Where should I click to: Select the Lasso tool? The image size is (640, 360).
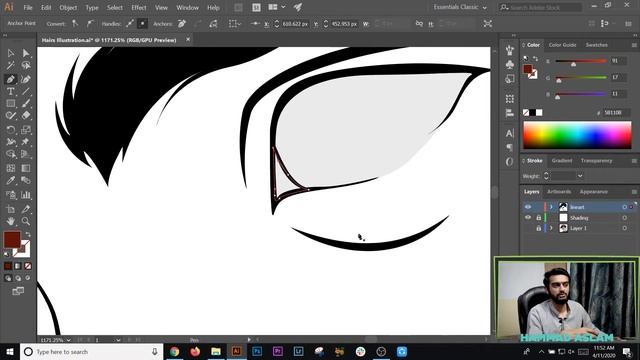click(26, 65)
